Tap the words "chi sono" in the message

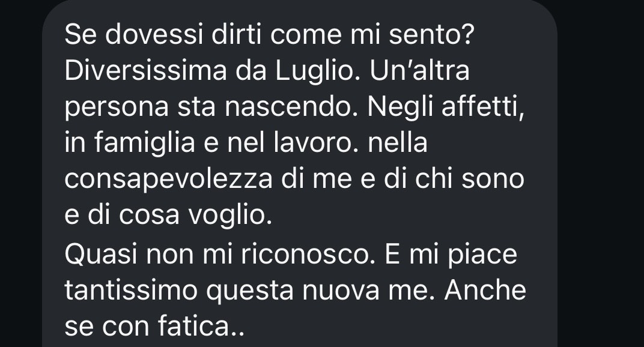point(469,179)
